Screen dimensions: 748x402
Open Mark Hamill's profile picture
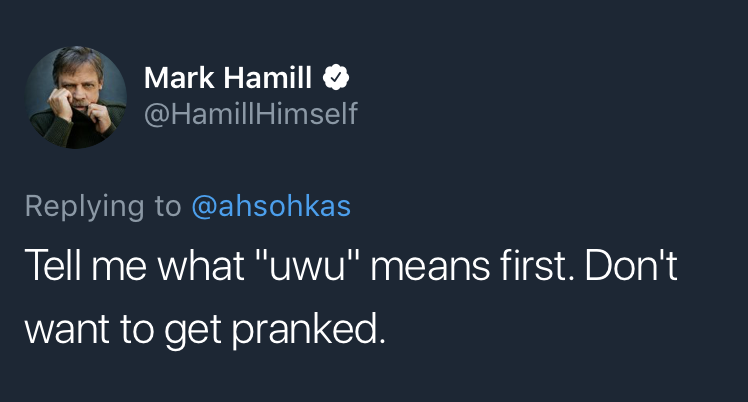(76, 97)
